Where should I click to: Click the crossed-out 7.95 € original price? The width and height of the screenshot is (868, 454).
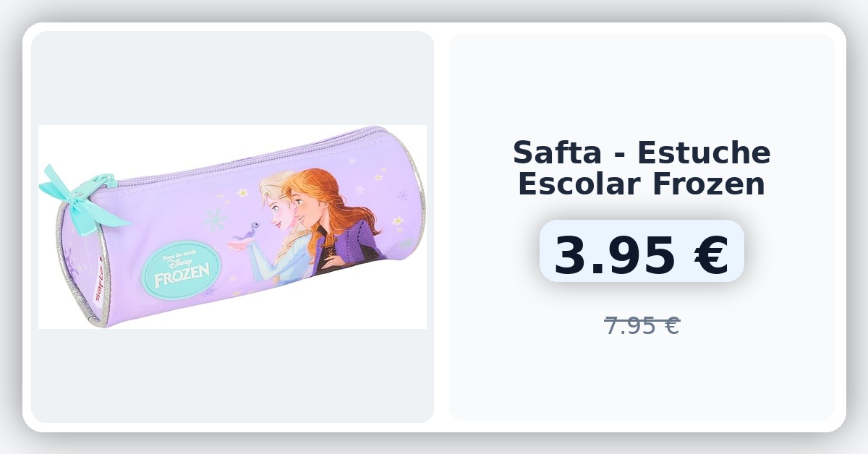coord(642,325)
